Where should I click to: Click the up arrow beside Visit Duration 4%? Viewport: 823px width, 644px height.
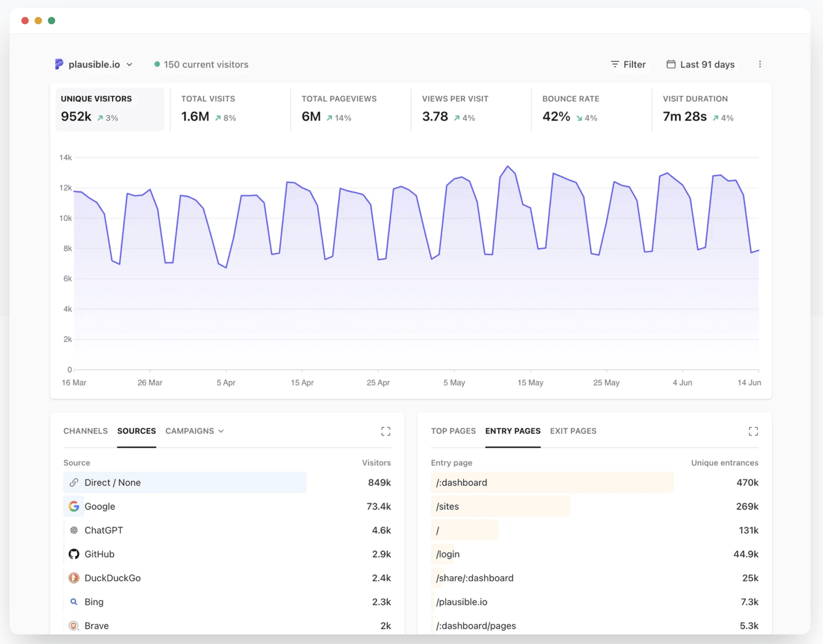(716, 118)
